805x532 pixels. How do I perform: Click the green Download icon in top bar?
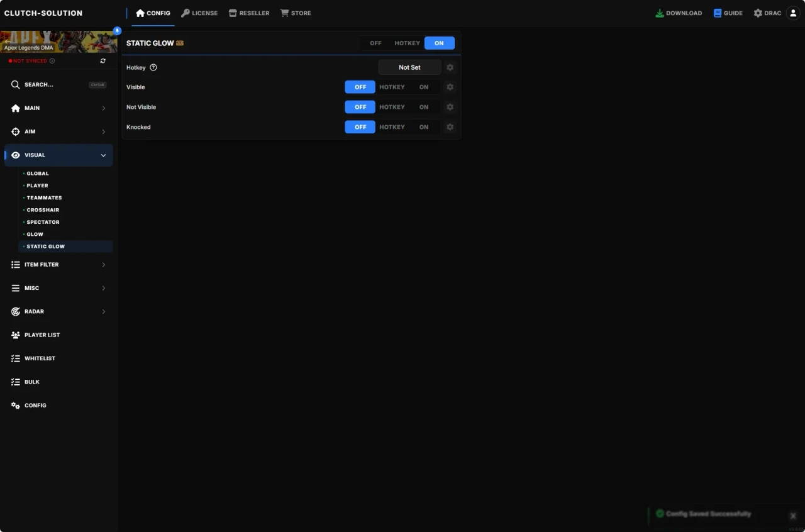(x=659, y=13)
